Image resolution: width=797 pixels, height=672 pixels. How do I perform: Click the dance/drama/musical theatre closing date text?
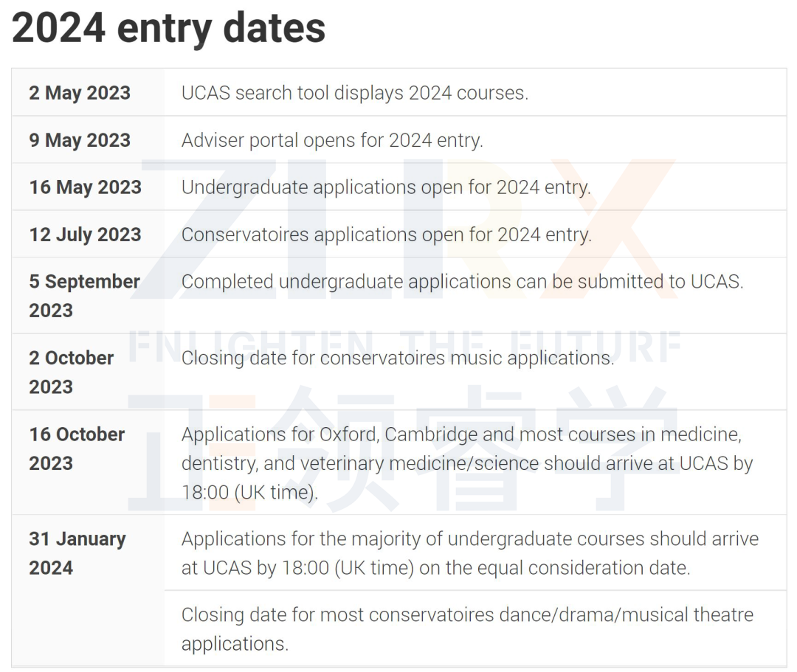pos(467,628)
